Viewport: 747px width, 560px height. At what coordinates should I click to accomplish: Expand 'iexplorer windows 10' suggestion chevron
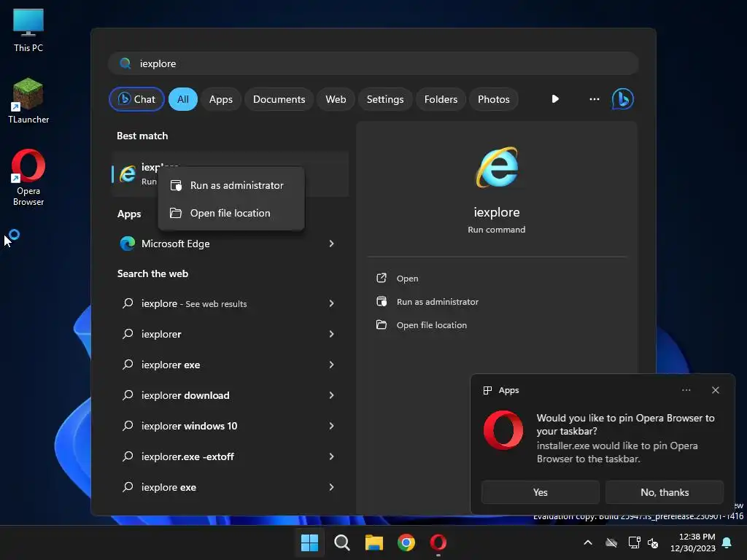click(x=331, y=426)
